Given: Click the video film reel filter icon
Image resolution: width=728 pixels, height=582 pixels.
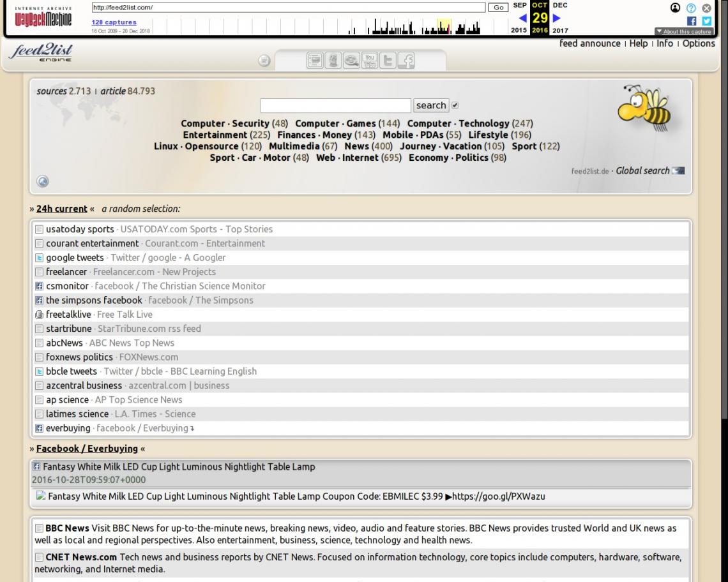Looking at the screenshot, I should [351, 61].
